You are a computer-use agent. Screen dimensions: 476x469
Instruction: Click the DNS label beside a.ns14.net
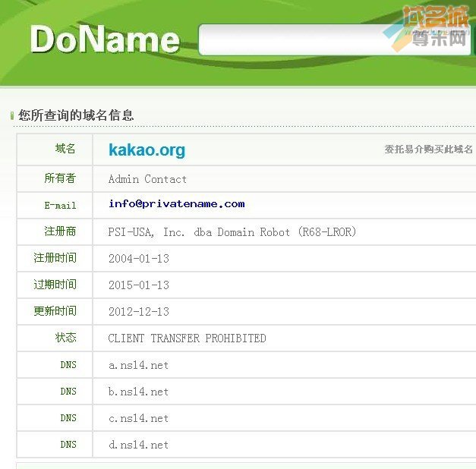pyautogui.click(x=68, y=364)
